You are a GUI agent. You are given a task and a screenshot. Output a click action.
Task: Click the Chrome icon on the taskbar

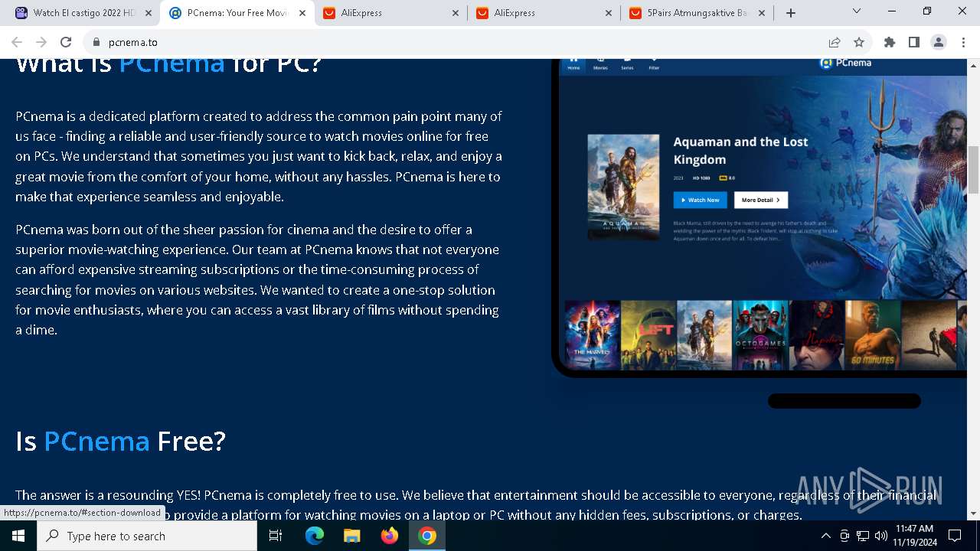427,536
